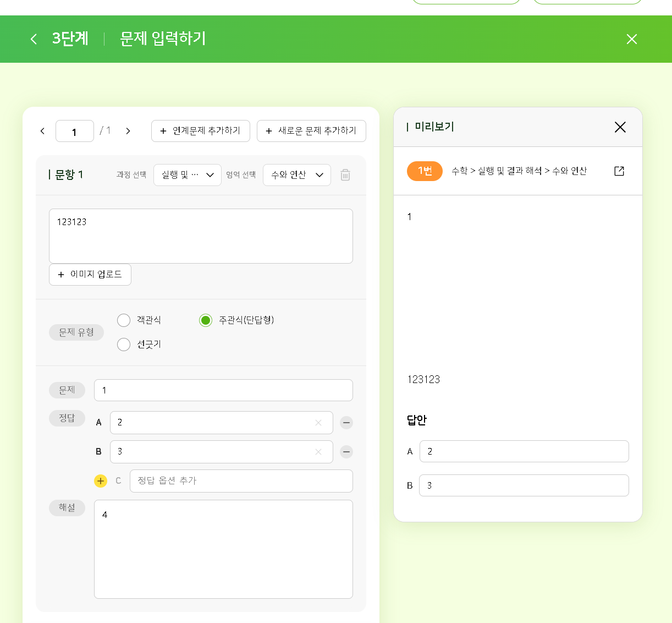
Task: Select 주관식(단답형) question type
Action: [x=206, y=320]
